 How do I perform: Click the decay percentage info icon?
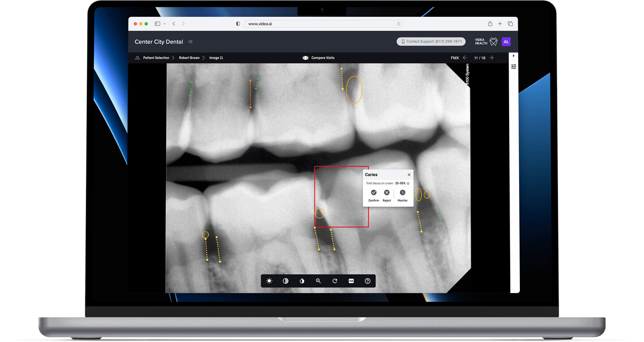click(x=408, y=183)
